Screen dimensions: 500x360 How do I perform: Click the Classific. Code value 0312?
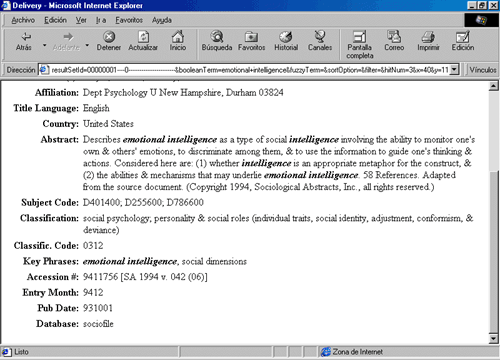93,246
